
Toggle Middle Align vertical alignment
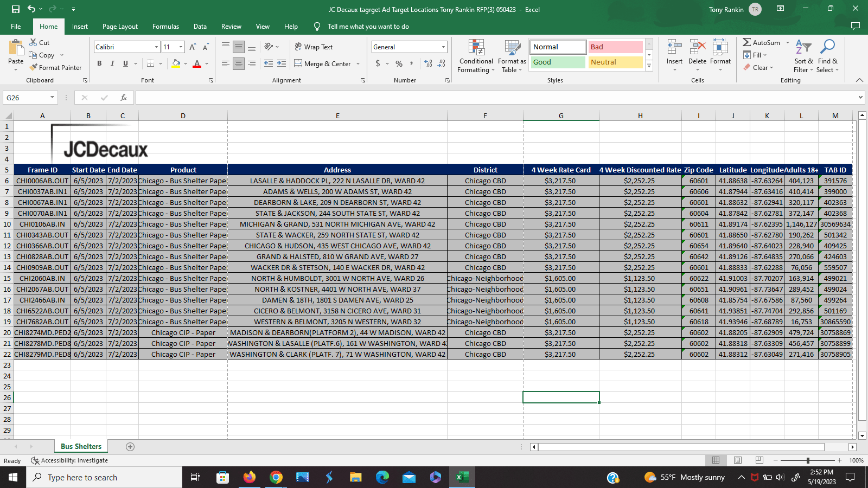pyautogui.click(x=239, y=47)
